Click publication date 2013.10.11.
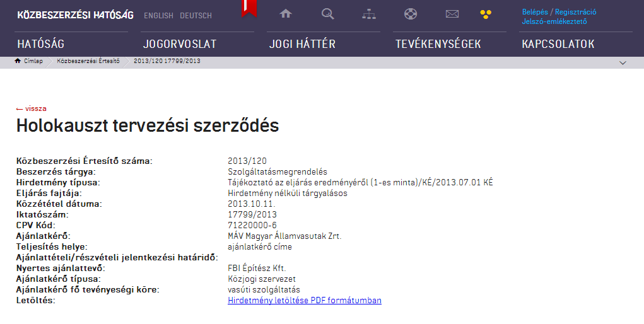The height and width of the screenshot is (324, 644). point(252,204)
